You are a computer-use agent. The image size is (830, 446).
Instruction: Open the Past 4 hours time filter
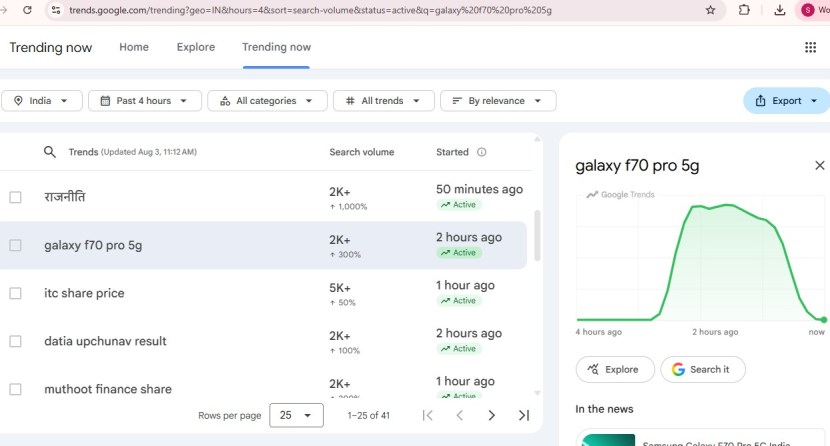[145, 101]
